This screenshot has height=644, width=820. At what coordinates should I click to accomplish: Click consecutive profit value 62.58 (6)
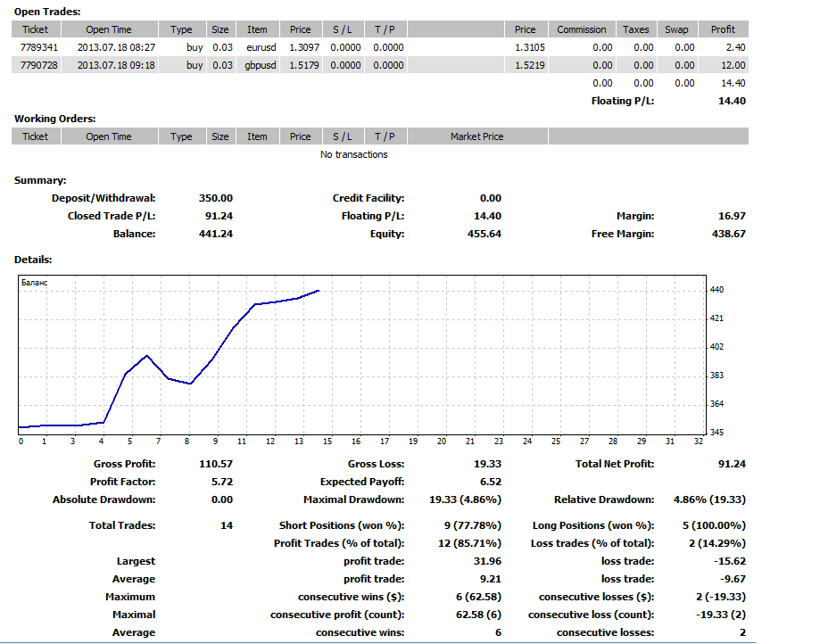pyautogui.click(x=478, y=615)
